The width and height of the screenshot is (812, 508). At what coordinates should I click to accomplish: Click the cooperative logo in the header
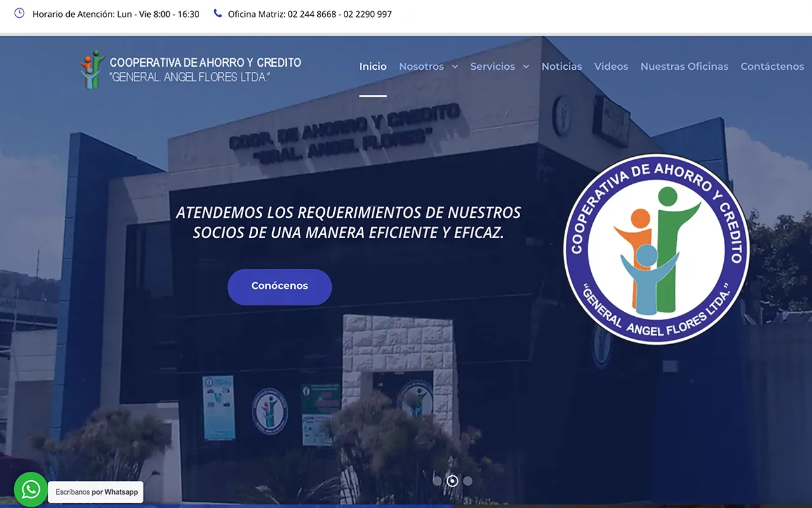click(93, 69)
